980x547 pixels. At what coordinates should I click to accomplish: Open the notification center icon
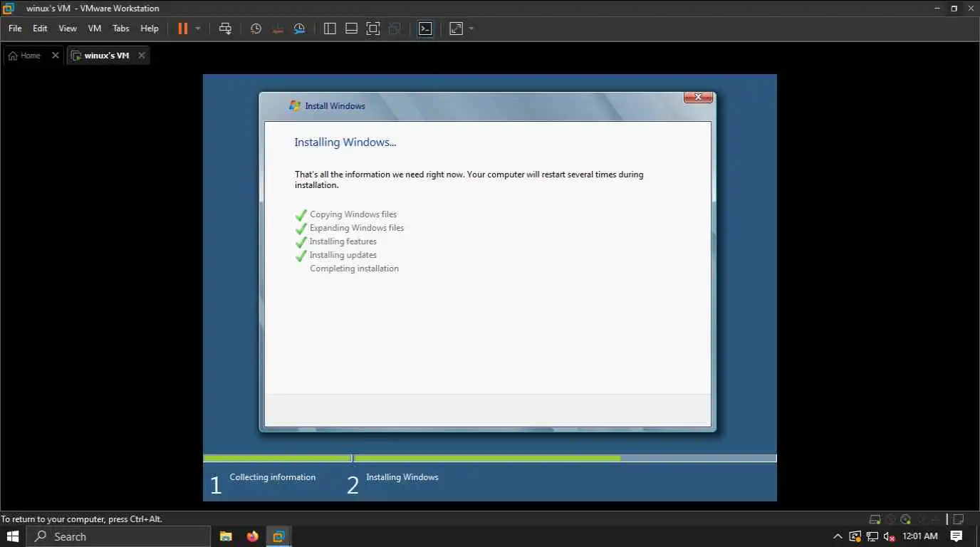(956, 536)
